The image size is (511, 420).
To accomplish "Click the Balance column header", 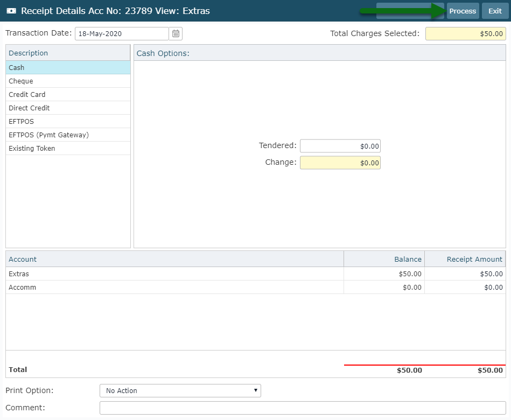I will (x=384, y=259).
